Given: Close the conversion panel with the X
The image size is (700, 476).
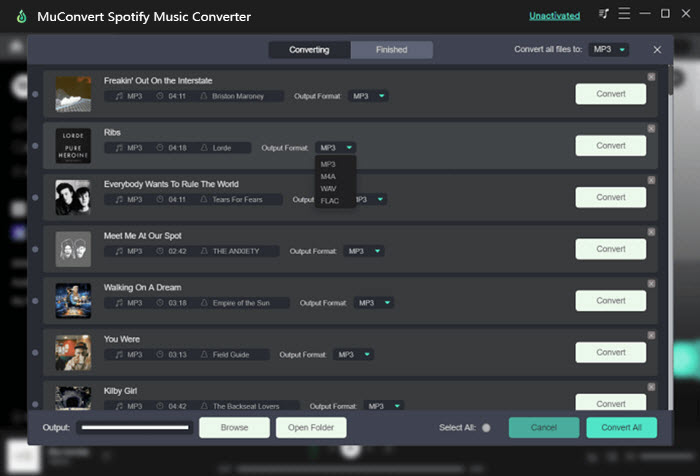Looking at the screenshot, I should [657, 50].
